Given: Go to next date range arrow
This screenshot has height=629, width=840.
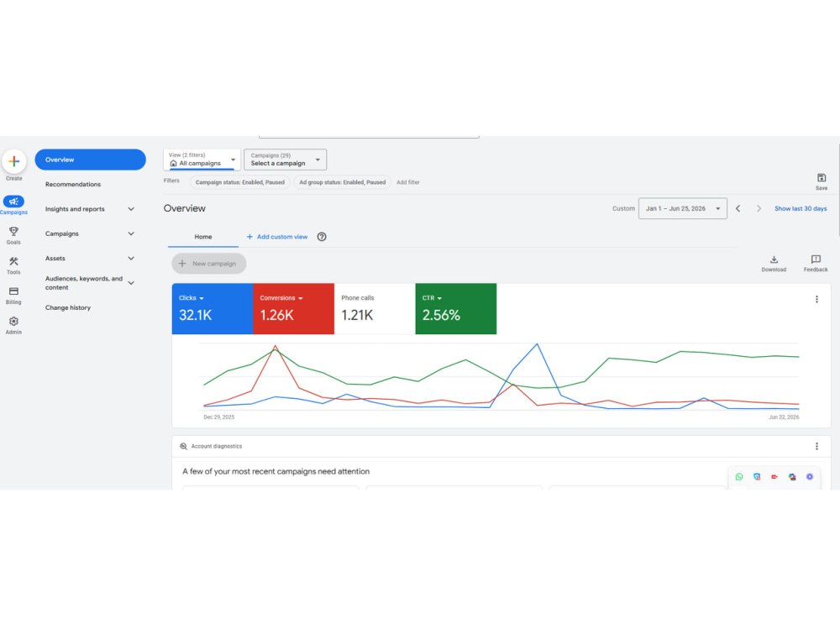Looking at the screenshot, I should pyautogui.click(x=759, y=208).
